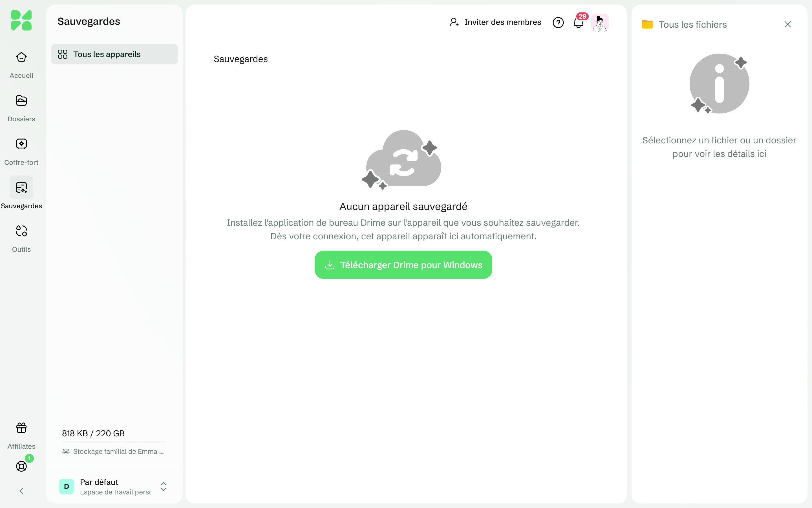Close the Tous les fichiers details panel
Image resolution: width=812 pixels, height=508 pixels.
click(787, 24)
